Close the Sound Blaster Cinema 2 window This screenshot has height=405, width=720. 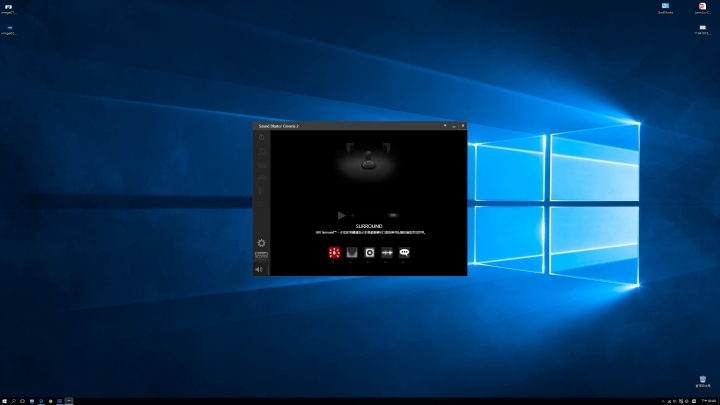tap(462, 126)
